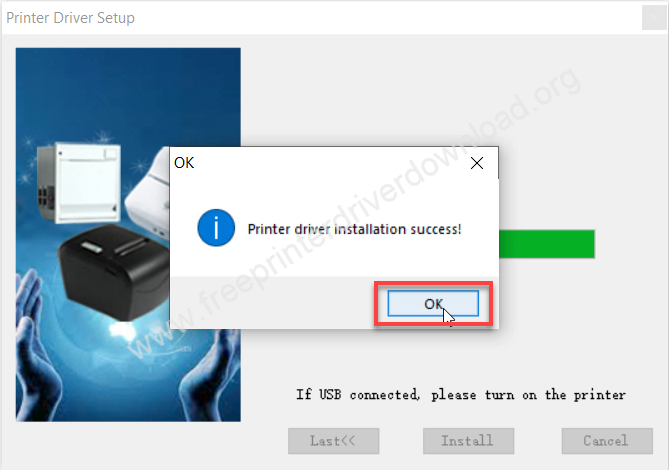Click the "If USB connected" instruction text
Viewport: 669px width, 470px height.
point(461,395)
